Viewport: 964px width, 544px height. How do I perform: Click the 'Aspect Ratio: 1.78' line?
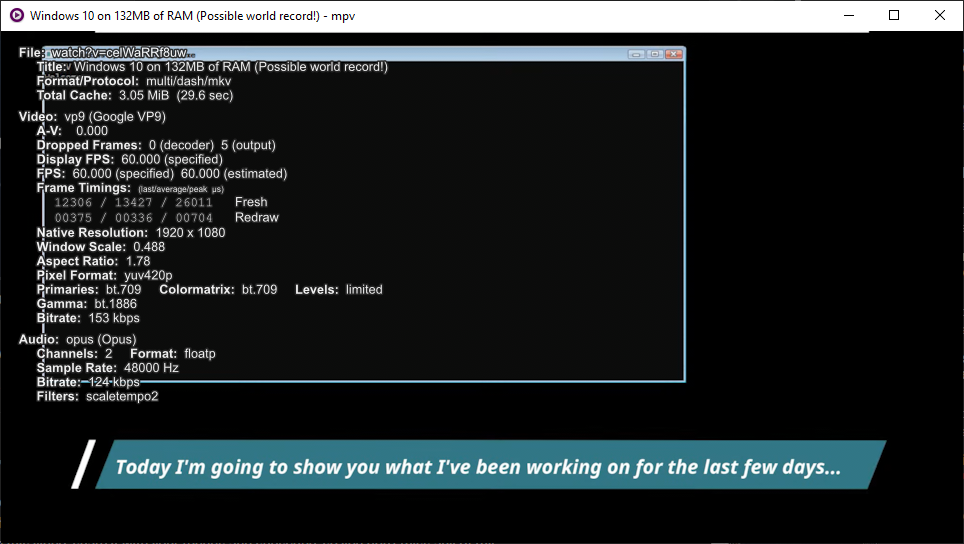pos(93,261)
